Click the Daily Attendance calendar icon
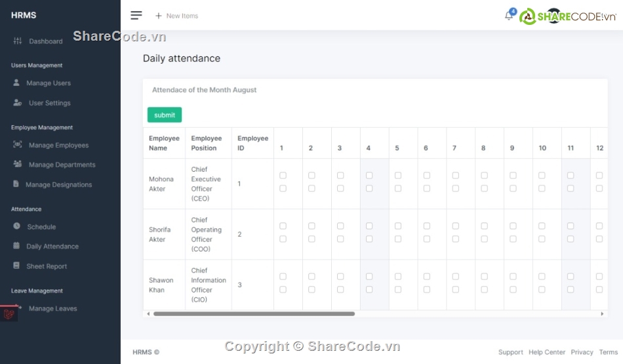Viewport: 623px width, 364px height. click(x=16, y=246)
